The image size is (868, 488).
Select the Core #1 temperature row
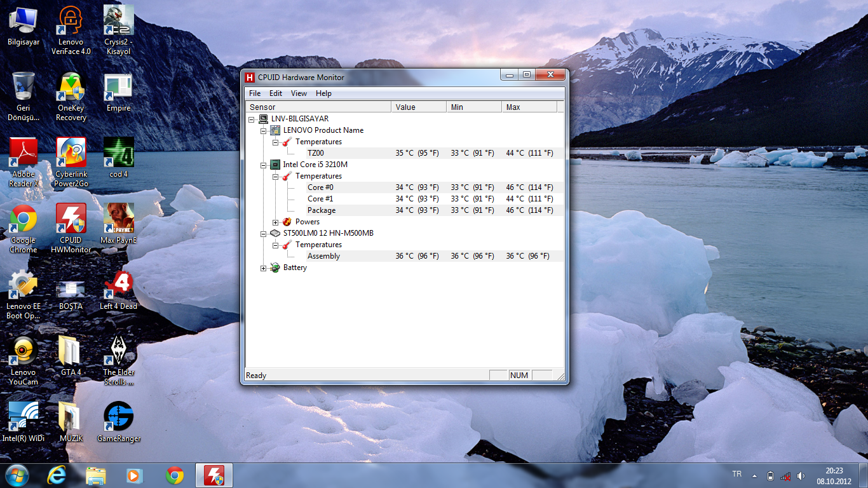click(404, 199)
